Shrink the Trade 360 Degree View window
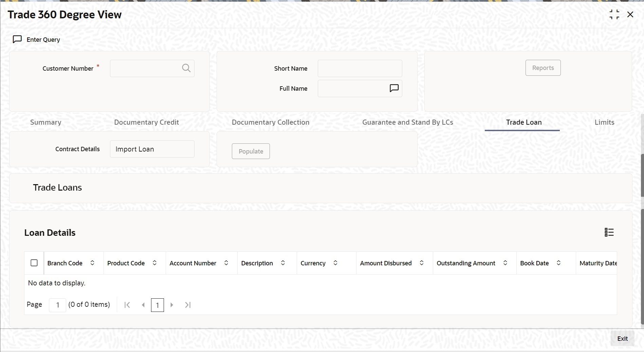 click(x=614, y=15)
